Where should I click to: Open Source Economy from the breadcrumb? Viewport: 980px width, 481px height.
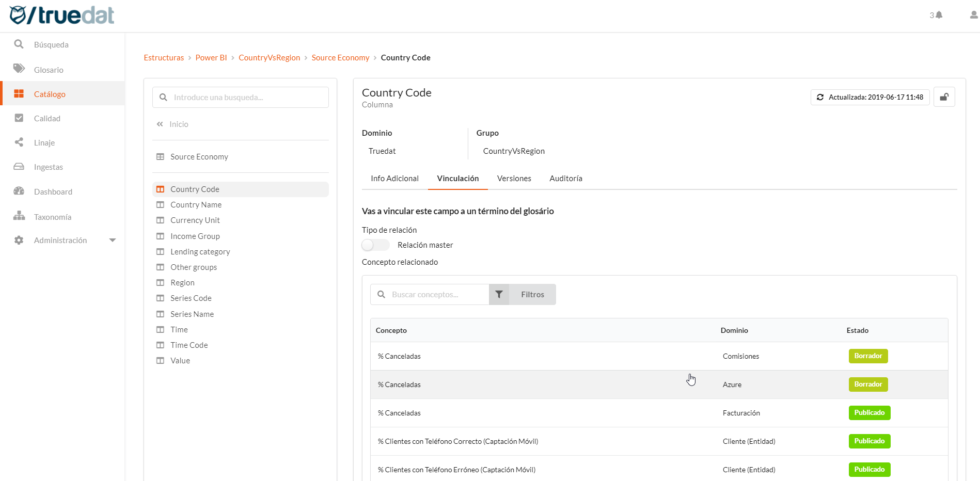(340, 57)
